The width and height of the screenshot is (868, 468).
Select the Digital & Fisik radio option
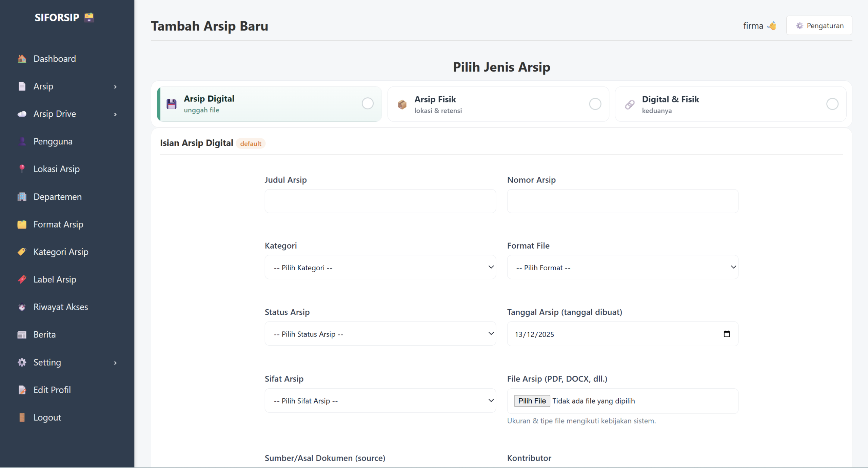pos(832,104)
